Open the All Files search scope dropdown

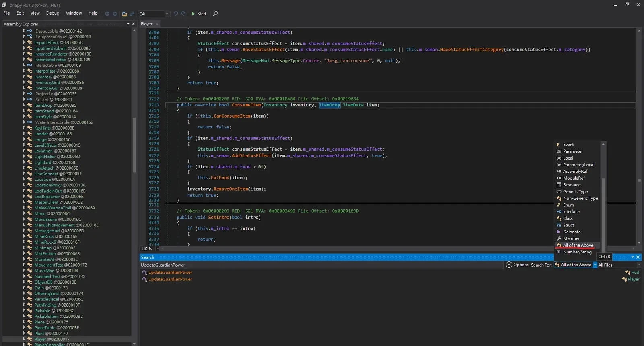click(619, 265)
